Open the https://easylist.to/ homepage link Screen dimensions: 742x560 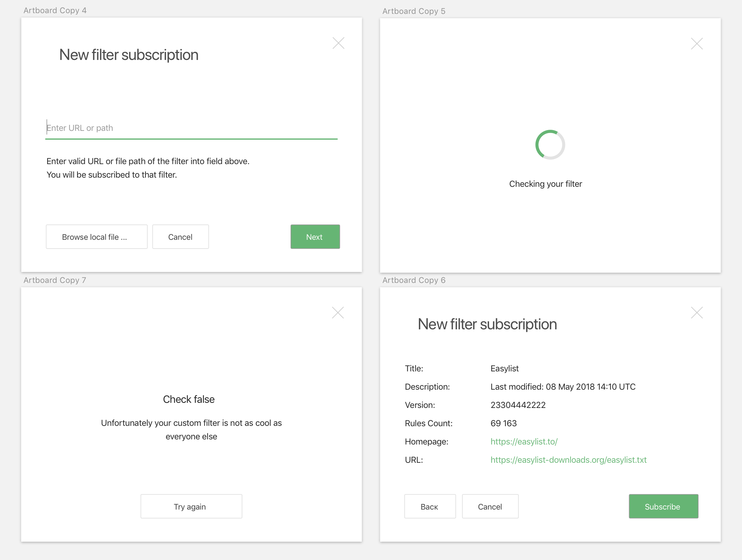[523, 442]
